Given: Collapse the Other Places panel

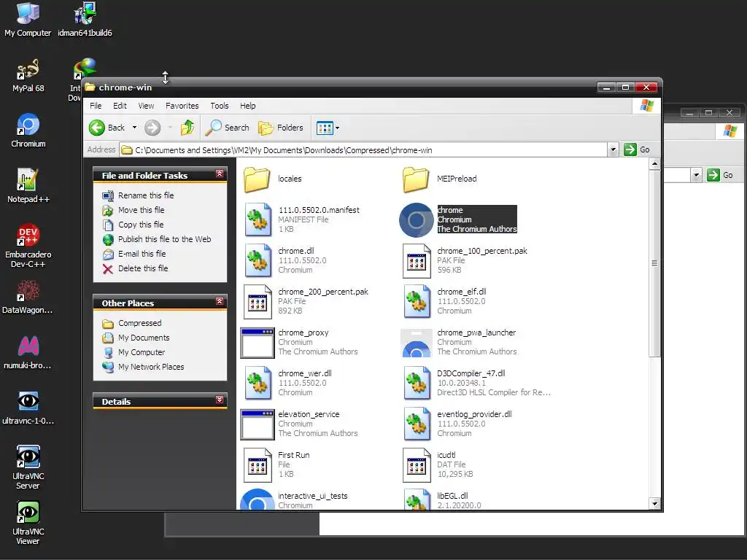Looking at the screenshot, I should pyautogui.click(x=220, y=301).
